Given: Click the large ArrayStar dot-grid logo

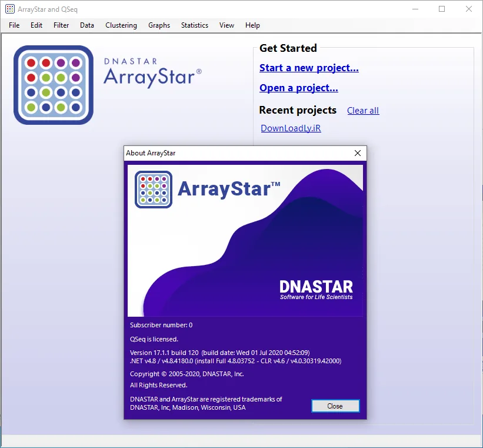Looking at the screenshot, I should [54, 85].
